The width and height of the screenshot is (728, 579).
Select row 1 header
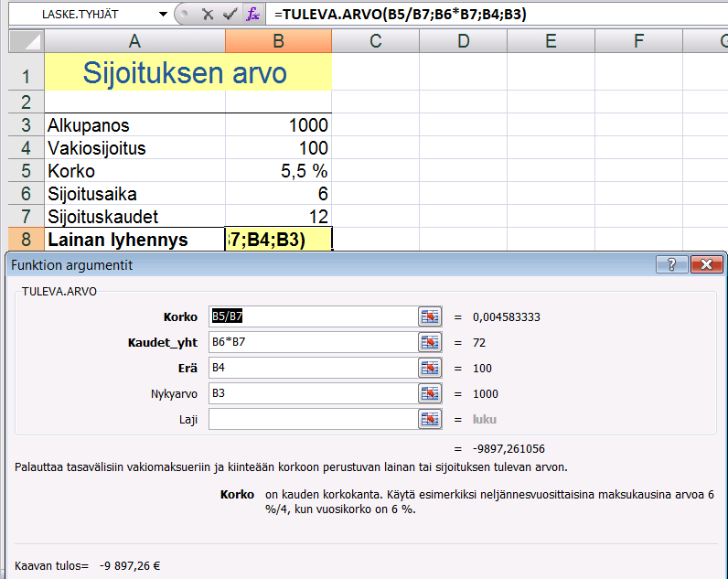(x=27, y=71)
